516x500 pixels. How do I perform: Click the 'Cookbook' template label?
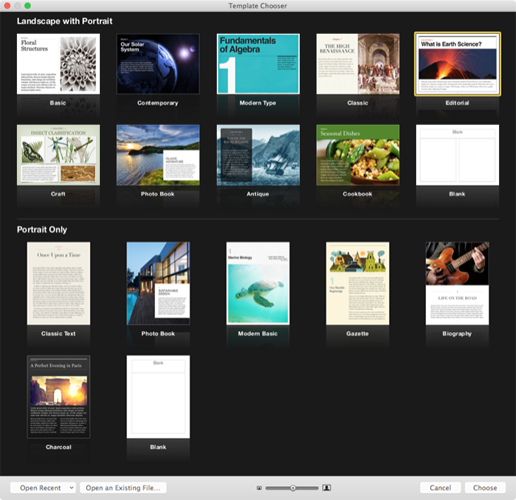pos(357,194)
